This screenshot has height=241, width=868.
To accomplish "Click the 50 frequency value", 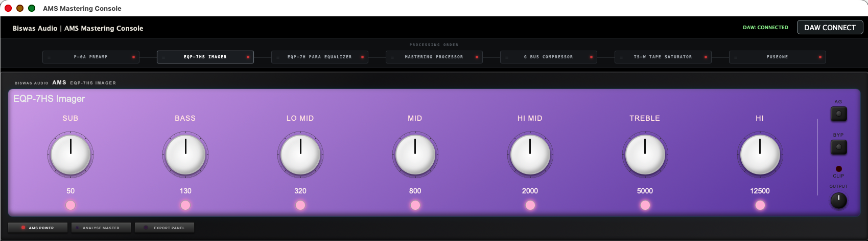I will click(x=71, y=191).
